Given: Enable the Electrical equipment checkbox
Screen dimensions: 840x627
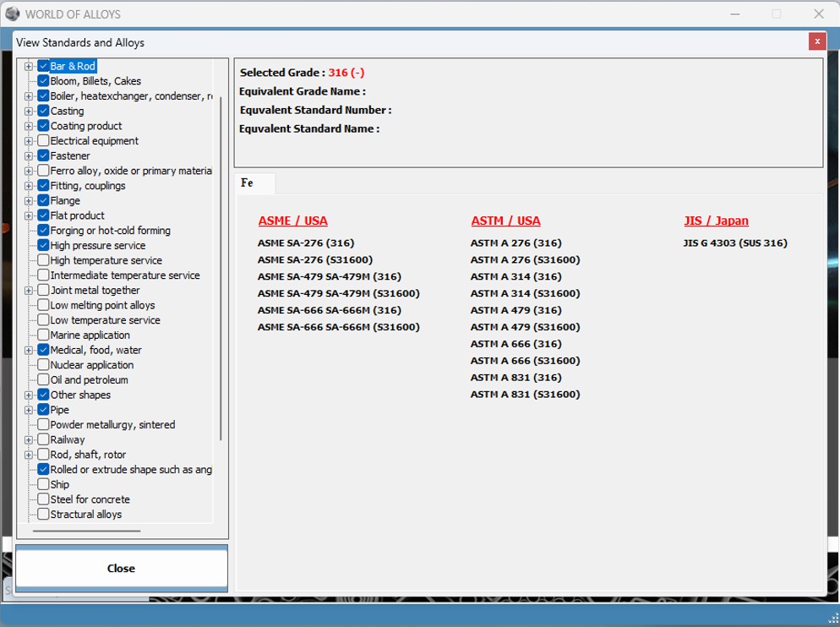Looking at the screenshot, I should [x=43, y=140].
